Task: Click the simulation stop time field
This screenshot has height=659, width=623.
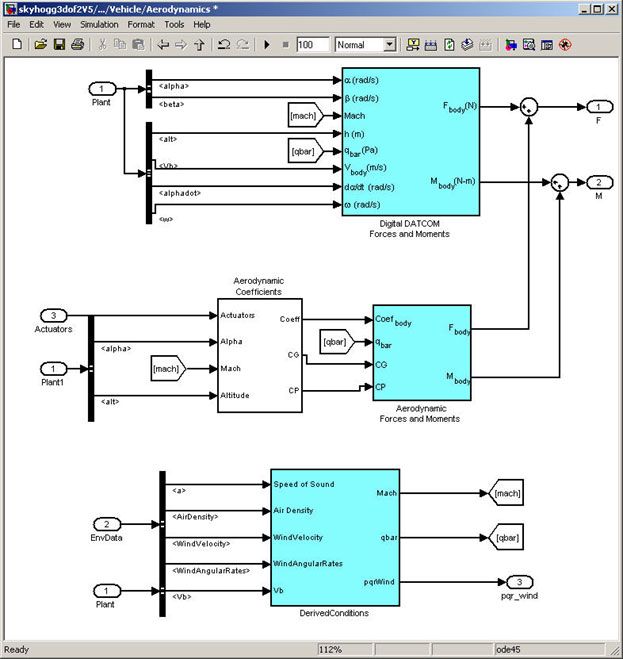Action: [x=312, y=45]
